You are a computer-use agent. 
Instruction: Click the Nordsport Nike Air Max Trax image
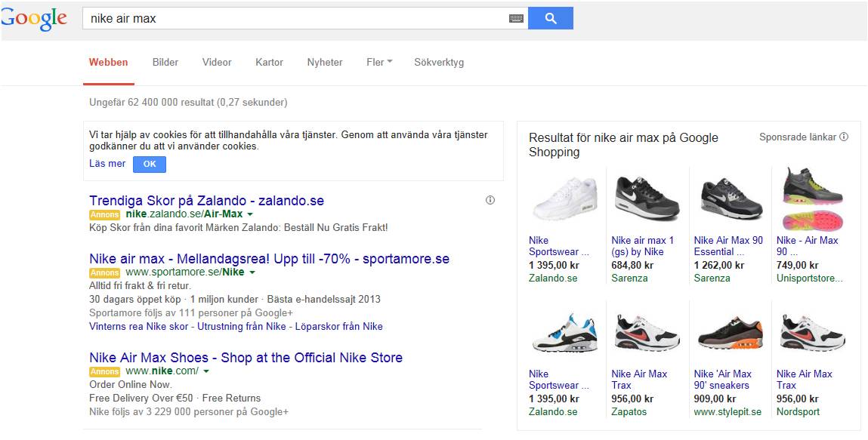coord(813,333)
